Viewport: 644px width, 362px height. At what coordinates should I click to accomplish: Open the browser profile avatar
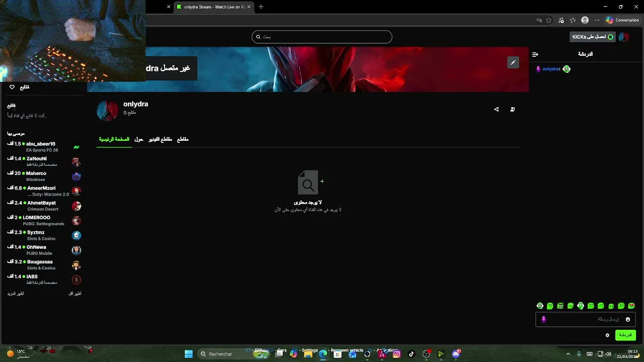pos(585,20)
